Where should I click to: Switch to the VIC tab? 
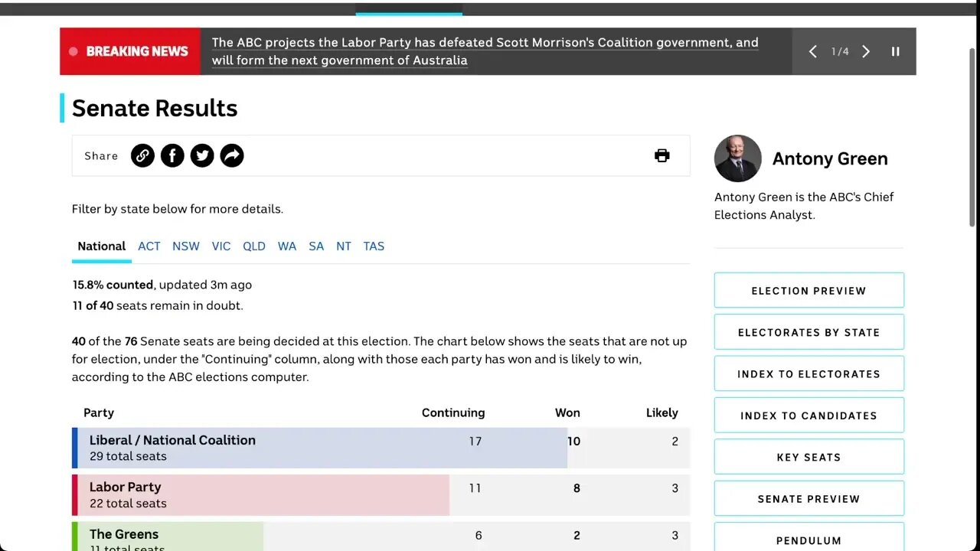click(221, 246)
